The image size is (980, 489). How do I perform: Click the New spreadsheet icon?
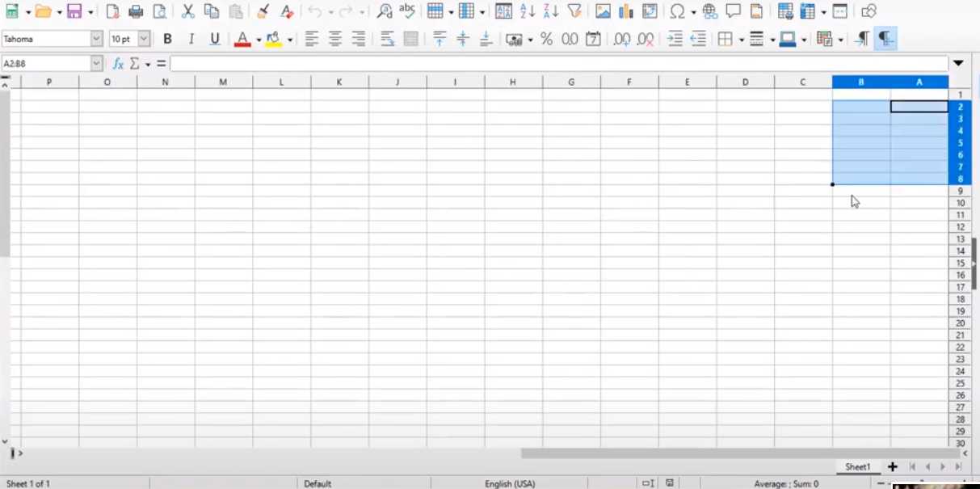[12, 11]
